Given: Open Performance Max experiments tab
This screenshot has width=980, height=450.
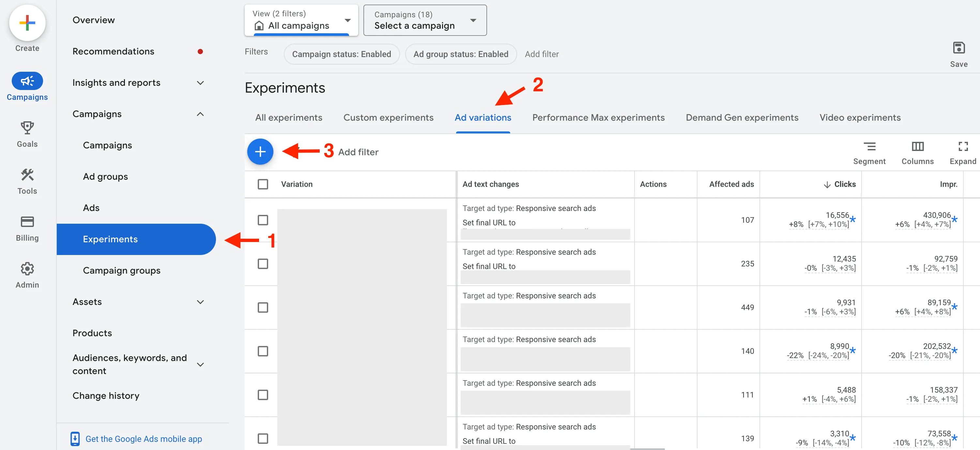Looking at the screenshot, I should (598, 117).
